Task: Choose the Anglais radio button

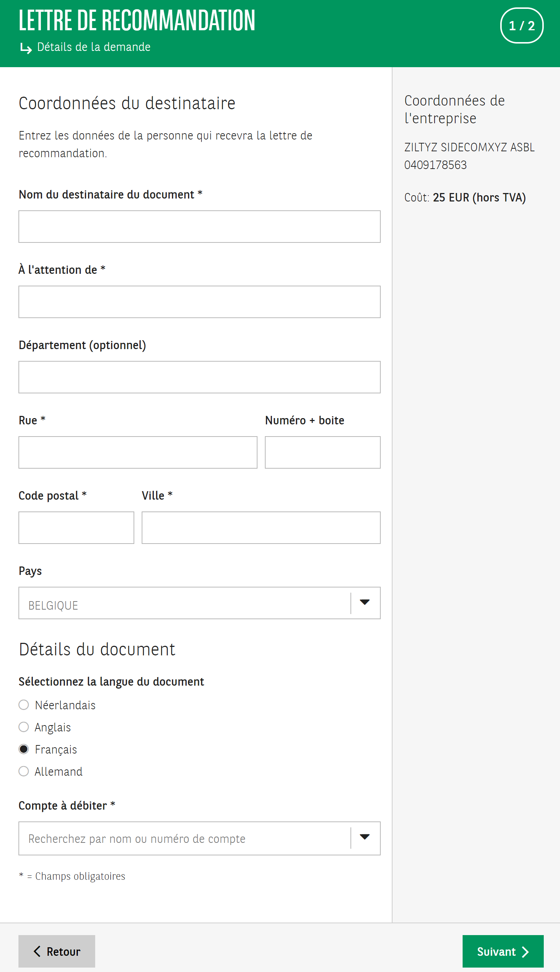Action: pyautogui.click(x=24, y=727)
